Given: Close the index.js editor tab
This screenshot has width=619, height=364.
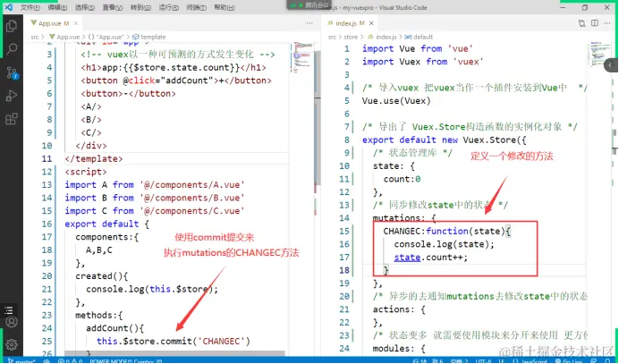Looking at the screenshot, I should tap(371, 23).
